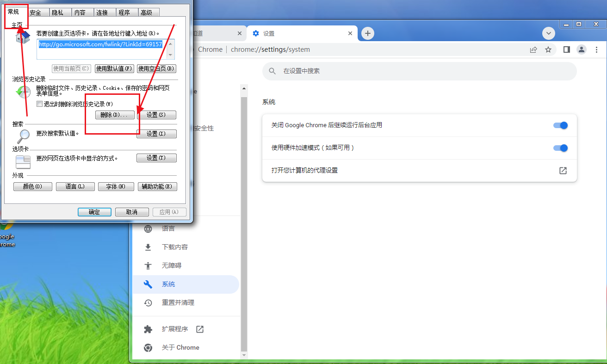This screenshot has height=364, width=607.
Task: Click the share page icon in address bar
Action: click(x=533, y=49)
